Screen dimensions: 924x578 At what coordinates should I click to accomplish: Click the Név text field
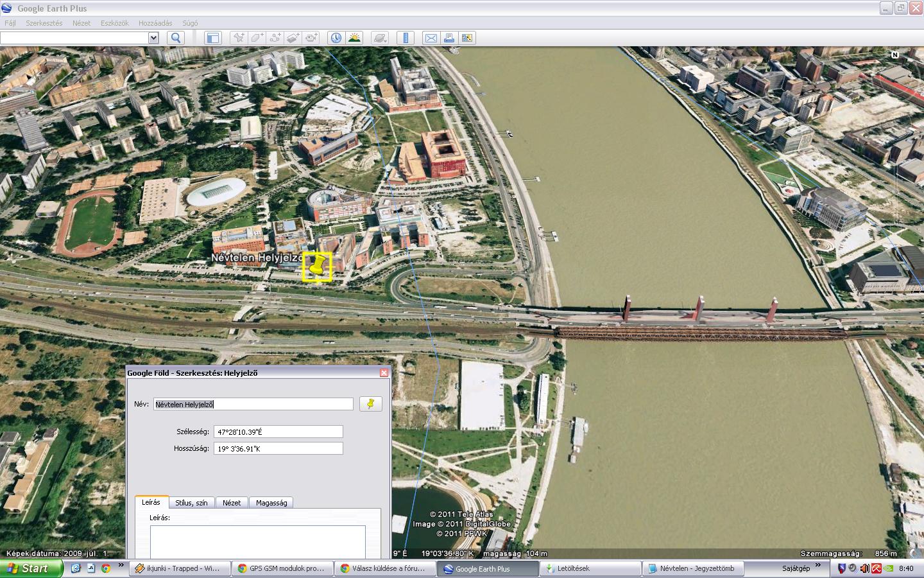coord(253,404)
